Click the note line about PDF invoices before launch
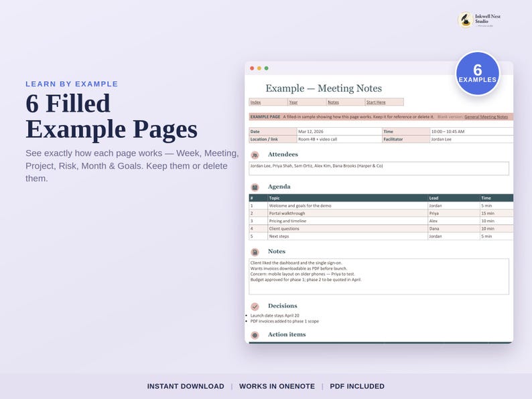532x399 pixels. click(x=299, y=268)
